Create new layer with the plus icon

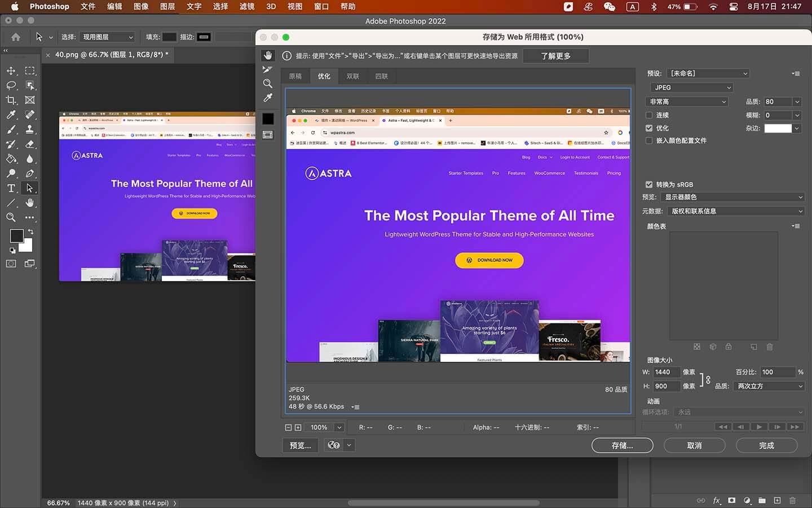pyautogui.click(x=777, y=500)
